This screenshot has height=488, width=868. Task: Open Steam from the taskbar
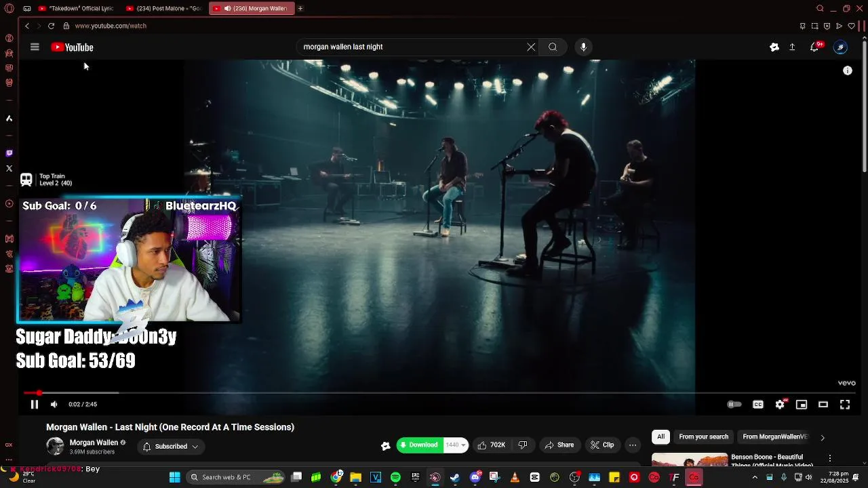[x=455, y=477]
